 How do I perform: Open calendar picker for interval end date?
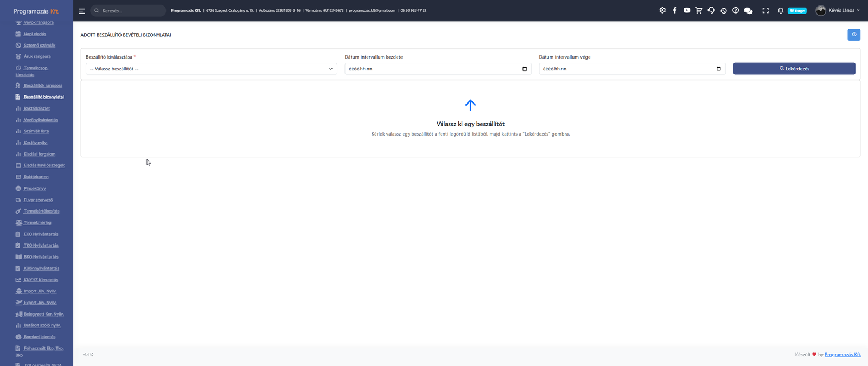pyautogui.click(x=719, y=69)
